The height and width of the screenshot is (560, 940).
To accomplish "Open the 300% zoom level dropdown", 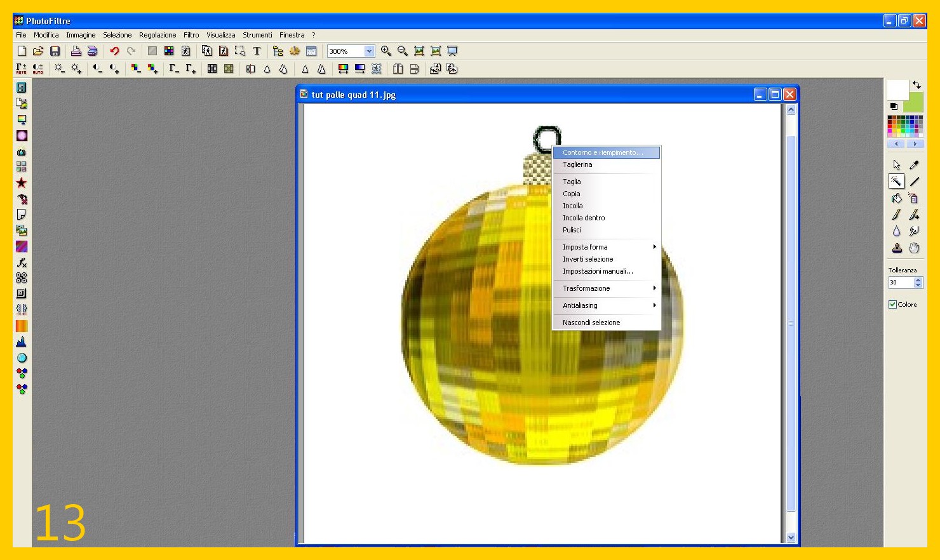I will [369, 51].
